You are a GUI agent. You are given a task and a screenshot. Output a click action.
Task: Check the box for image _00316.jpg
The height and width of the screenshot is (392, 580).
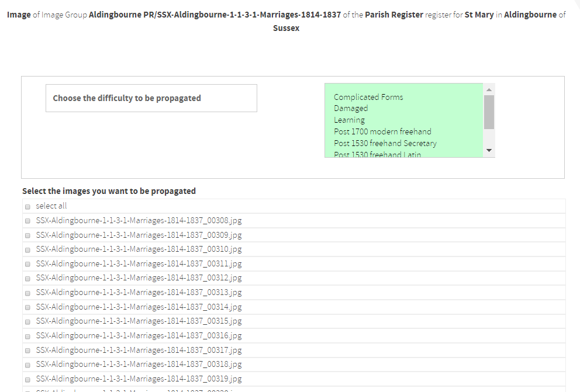[x=27, y=337]
